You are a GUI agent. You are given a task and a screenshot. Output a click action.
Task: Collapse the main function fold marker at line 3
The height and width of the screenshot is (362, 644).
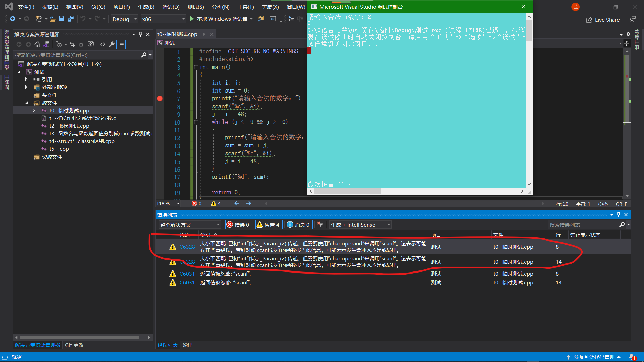[x=196, y=67]
